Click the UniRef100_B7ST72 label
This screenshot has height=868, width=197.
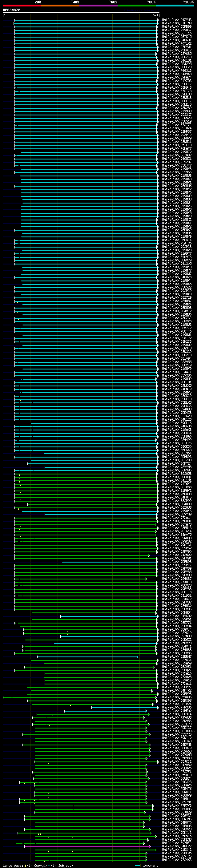176,125
